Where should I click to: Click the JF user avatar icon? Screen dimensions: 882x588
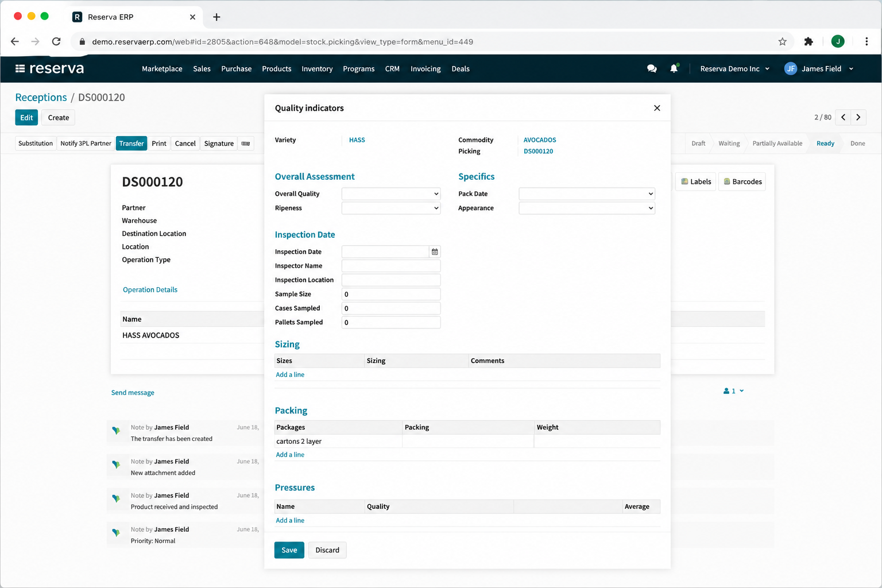pyautogui.click(x=791, y=68)
